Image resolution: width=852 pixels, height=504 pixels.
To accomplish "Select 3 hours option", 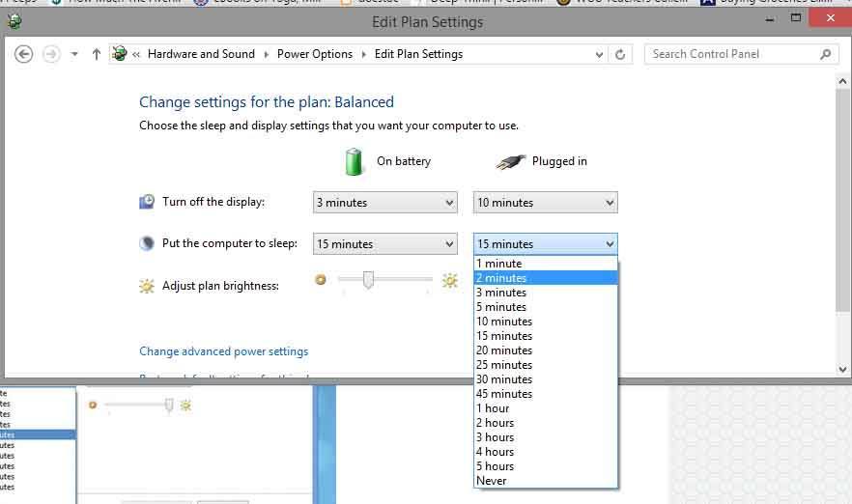I will [546, 437].
